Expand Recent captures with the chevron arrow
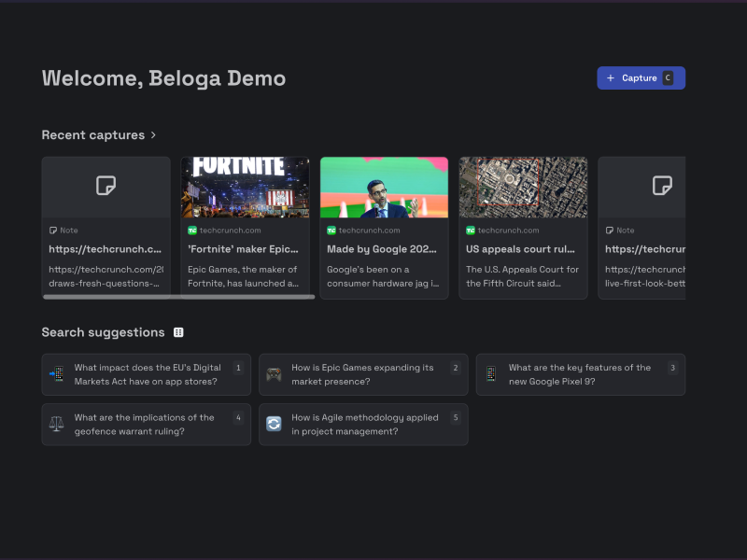Image resolution: width=747 pixels, height=560 pixels. click(x=153, y=135)
